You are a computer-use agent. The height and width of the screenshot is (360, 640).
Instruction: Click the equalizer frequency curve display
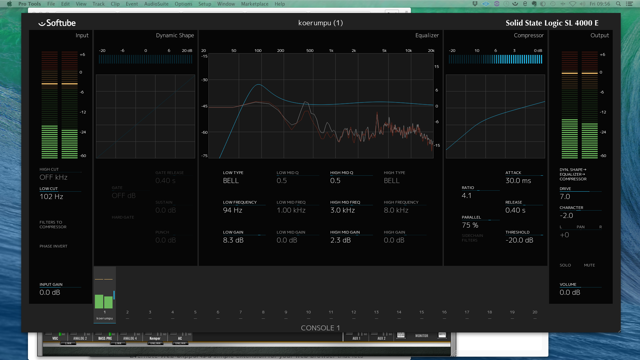click(321, 106)
